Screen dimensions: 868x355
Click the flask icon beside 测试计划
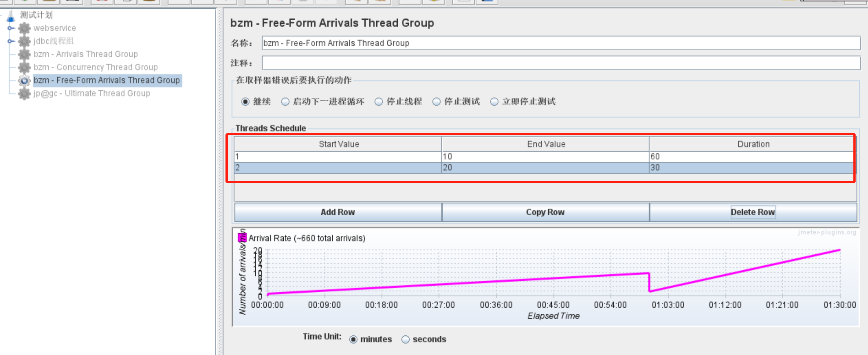(x=11, y=16)
